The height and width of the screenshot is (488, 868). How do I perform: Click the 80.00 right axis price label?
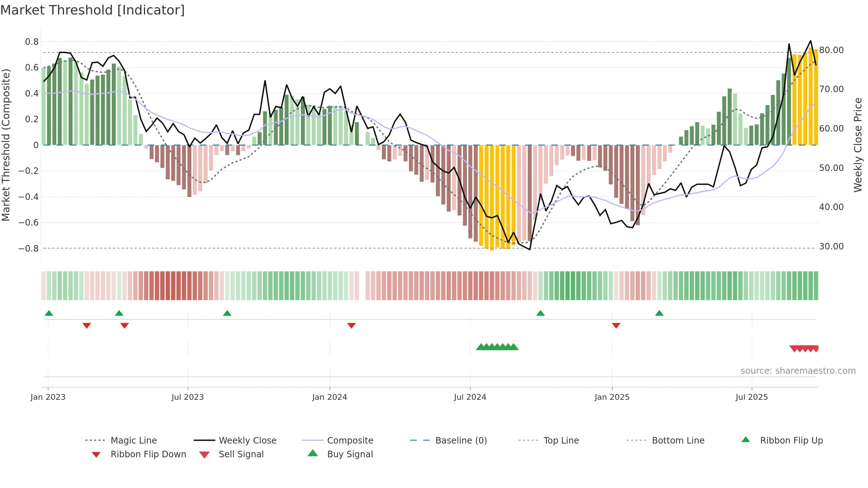click(x=831, y=50)
